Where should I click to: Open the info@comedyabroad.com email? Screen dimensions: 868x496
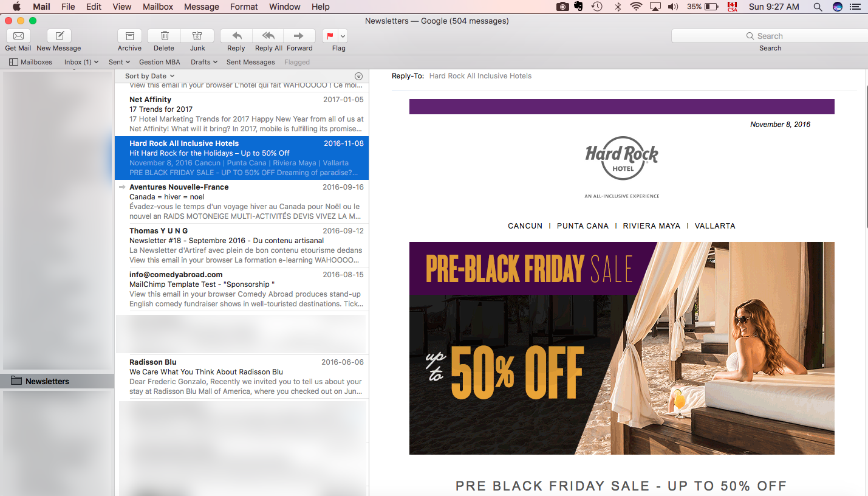click(x=242, y=289)
